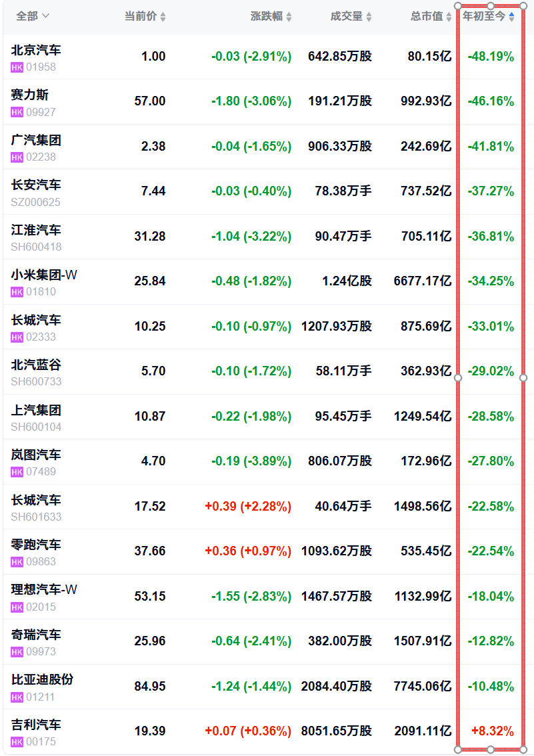Click the HK badge for 北京汽车 01958
Viewport: 534px width, 756px height.
tap(17, 67)
